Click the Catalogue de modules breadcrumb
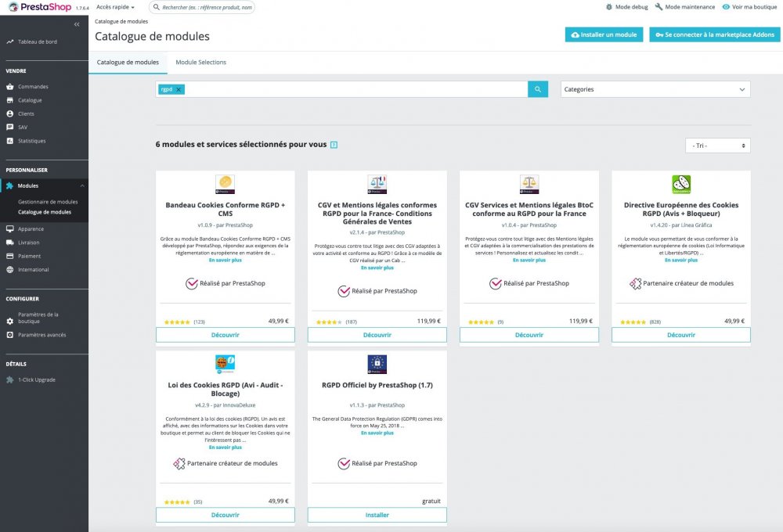Image resolution: width=783 pixels, height=532 pixels. (x=121, y=21)
